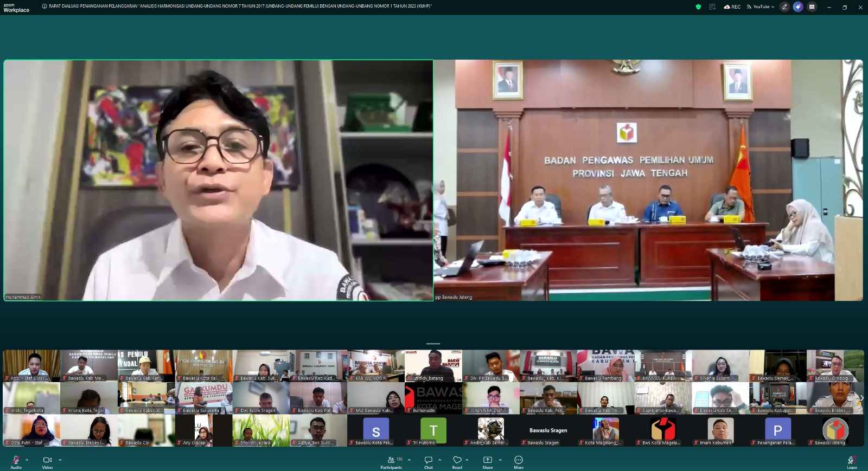The width and height of the screenshot is (868, 471).
Task: Expand the Video options arrow
Action: coord(60,460)
